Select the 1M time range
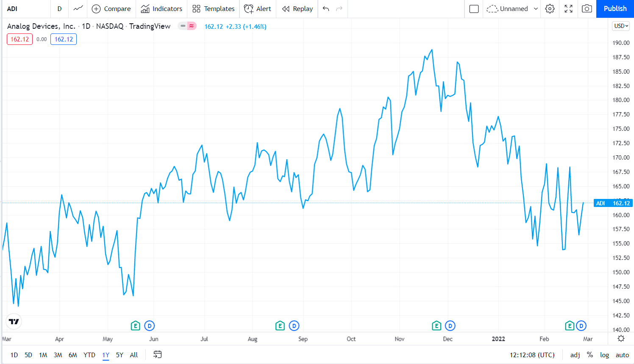The width and height of the screenshot is (634, 364). pos(43,355)
